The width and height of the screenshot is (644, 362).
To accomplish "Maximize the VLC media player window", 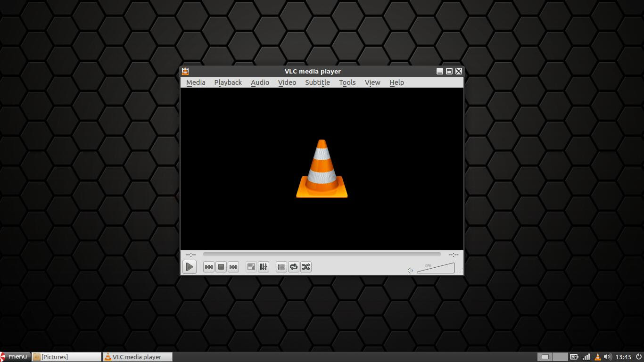I will [x=449, y=71].
